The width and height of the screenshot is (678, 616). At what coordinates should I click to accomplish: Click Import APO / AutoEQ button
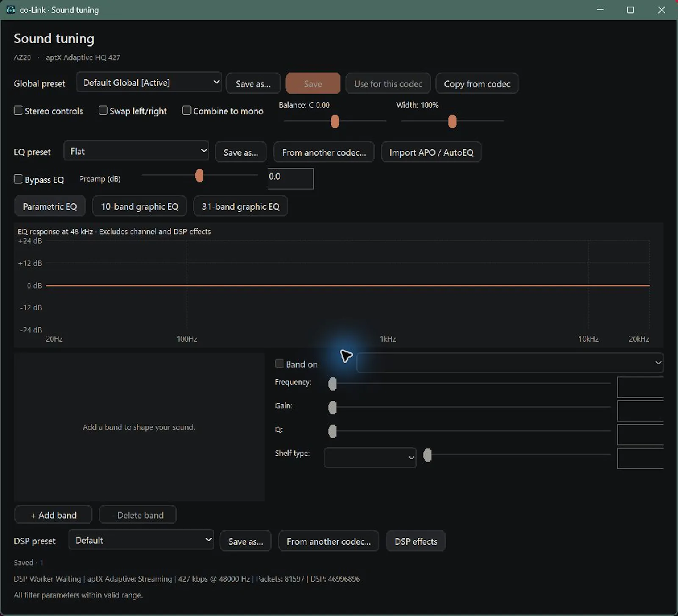coord(431,152)
